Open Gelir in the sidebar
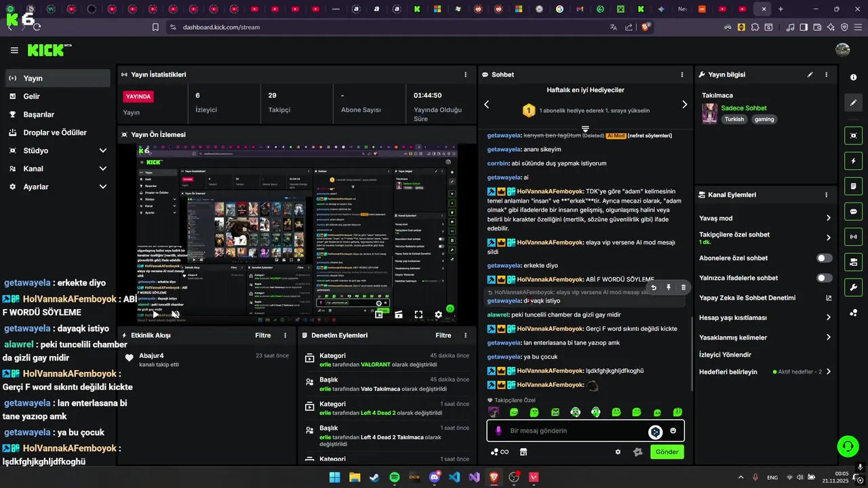The width and height of the screenshot is (868, 488). click(58, 96)
